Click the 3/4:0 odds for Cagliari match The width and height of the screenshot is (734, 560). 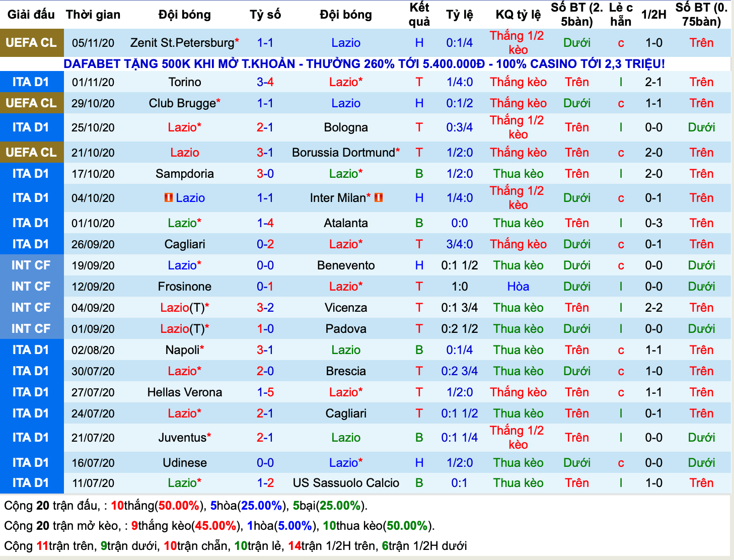coord(460,244)
